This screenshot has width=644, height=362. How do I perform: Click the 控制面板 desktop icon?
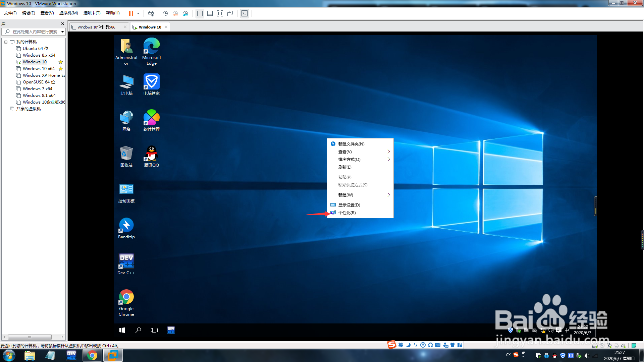(126, 193)
